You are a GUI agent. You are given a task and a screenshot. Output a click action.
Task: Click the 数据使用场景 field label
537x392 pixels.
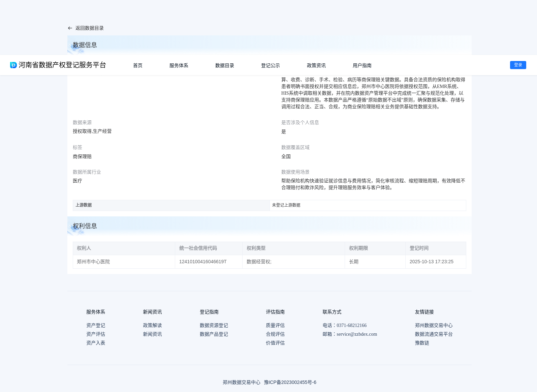[x=295, y=172]
